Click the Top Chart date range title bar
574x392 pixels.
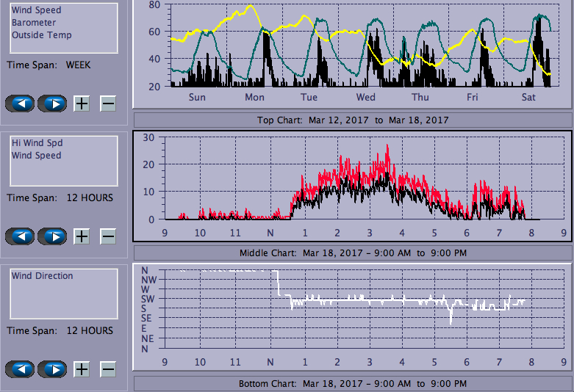(352, 120)
